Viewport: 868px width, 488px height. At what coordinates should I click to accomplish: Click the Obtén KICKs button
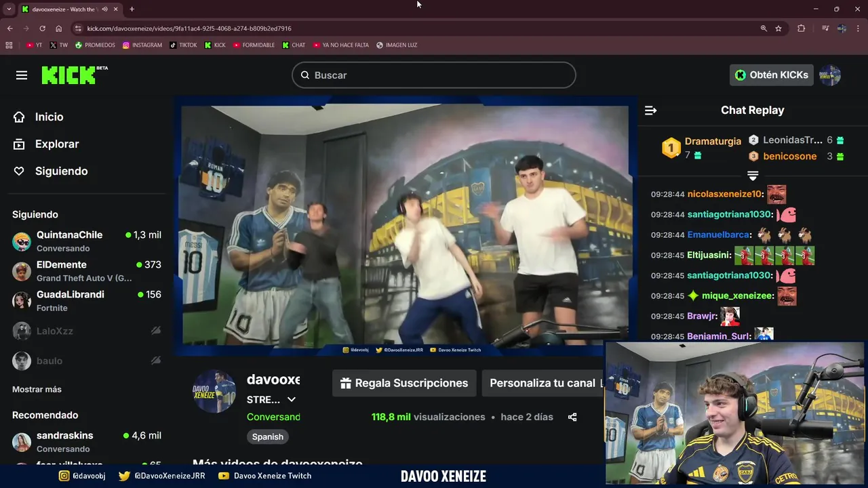[x=771, y=75]
